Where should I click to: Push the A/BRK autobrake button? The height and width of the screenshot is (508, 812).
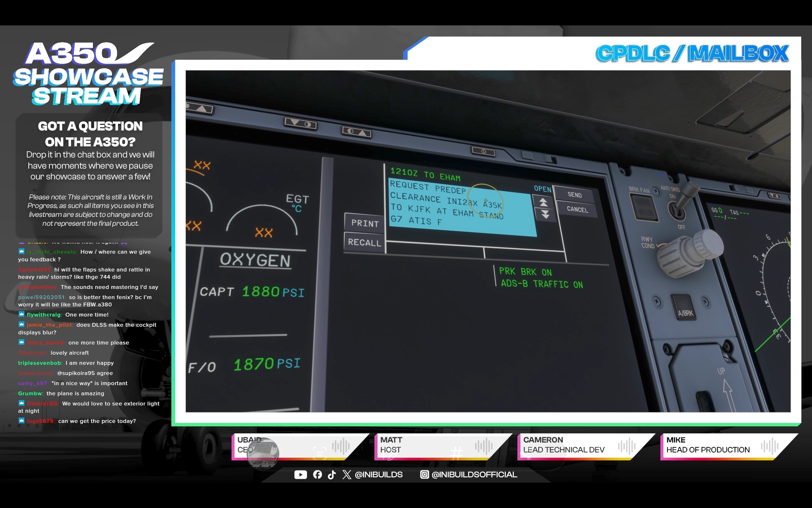684,308
